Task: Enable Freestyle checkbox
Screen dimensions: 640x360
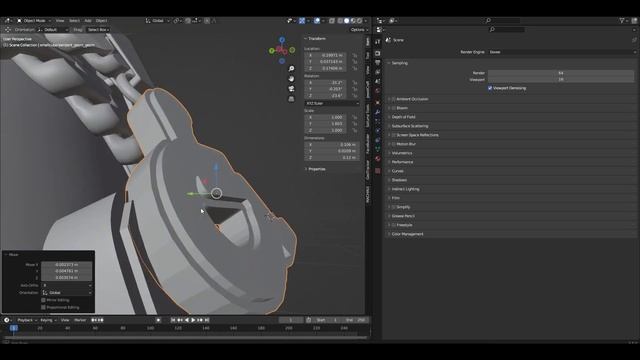Action: [x=394, y=225]
